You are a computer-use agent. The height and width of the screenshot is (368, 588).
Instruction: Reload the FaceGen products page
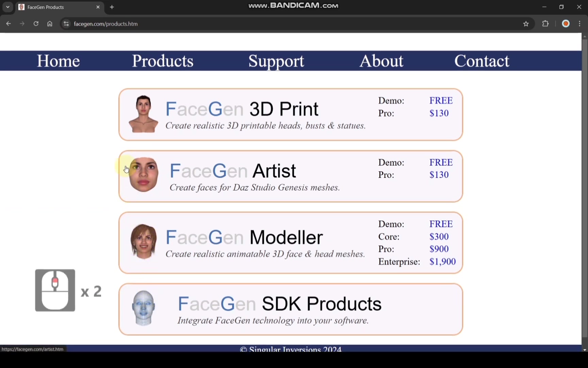36,24
